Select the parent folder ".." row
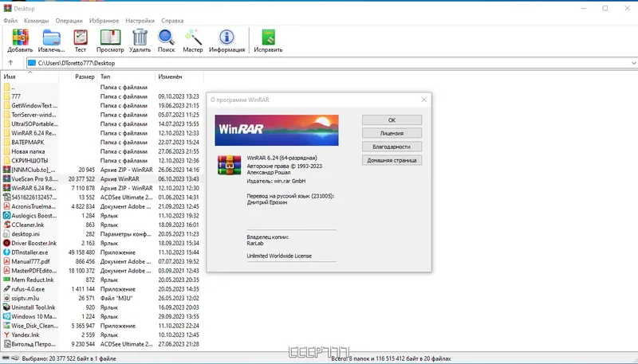Screen dimensions: 638x364 click(x=102, y=88)
